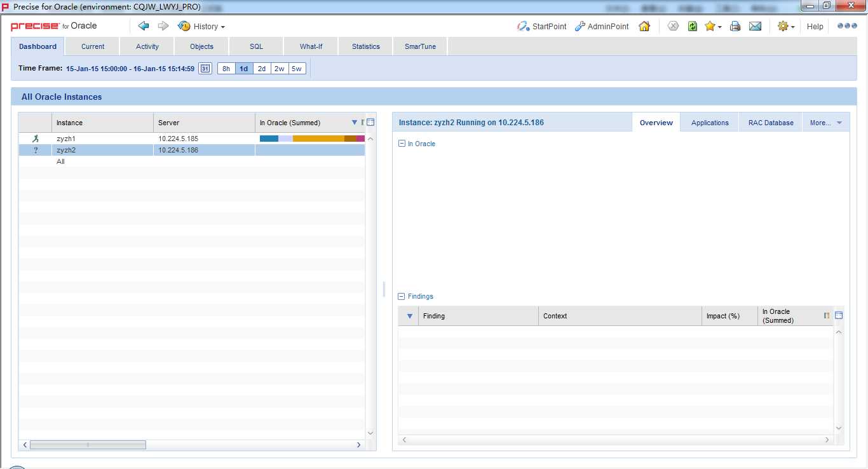Click the grey forward arrow icon
868x469 pixels.
[163, 26]
